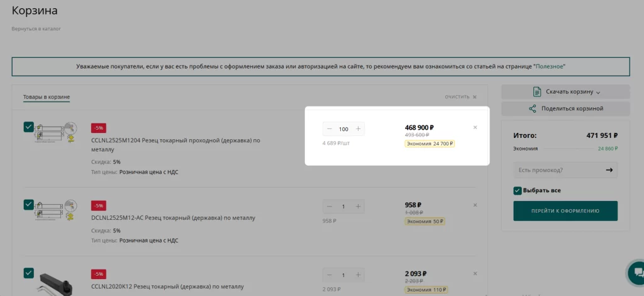Click the '468 900 ₽' price
The width and height of the screenshot is (644, 296).
(419, 127)
